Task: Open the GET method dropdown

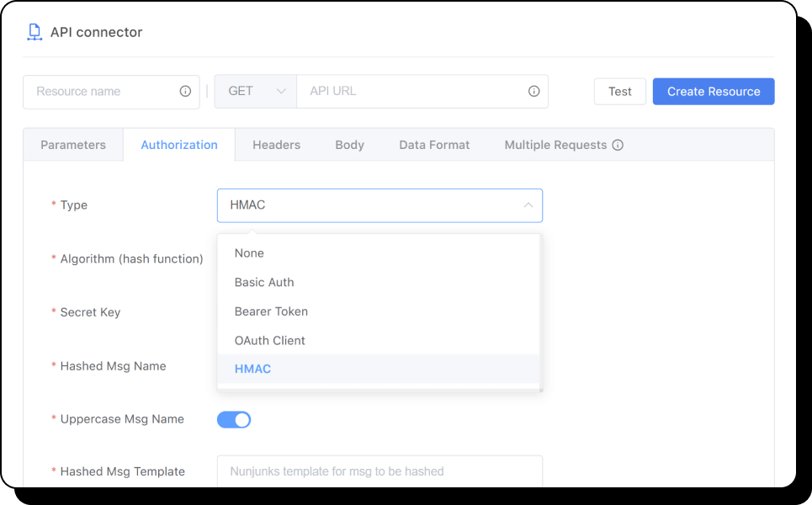Action: 256,91
